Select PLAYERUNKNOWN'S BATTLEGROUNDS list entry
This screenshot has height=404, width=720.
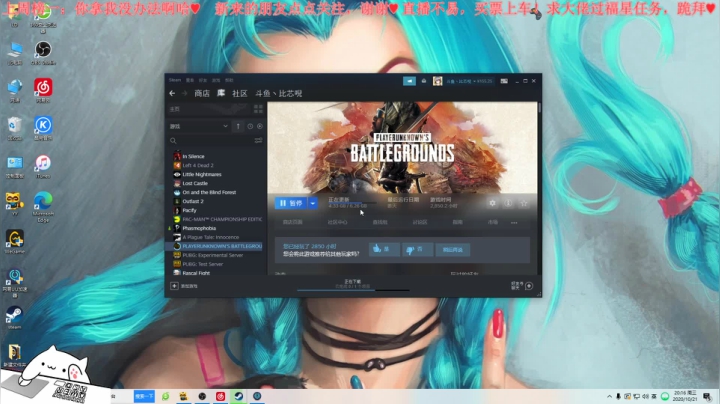pos(215,246)
